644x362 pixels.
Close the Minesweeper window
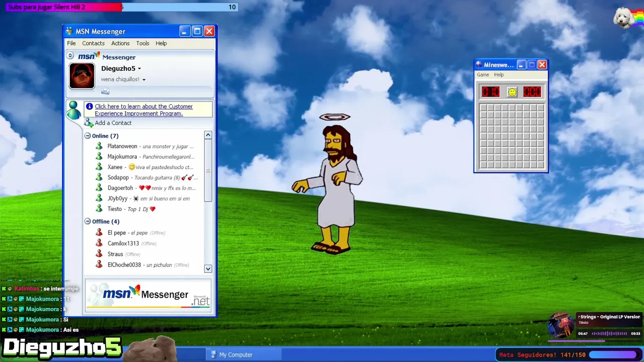click(542, 65)
